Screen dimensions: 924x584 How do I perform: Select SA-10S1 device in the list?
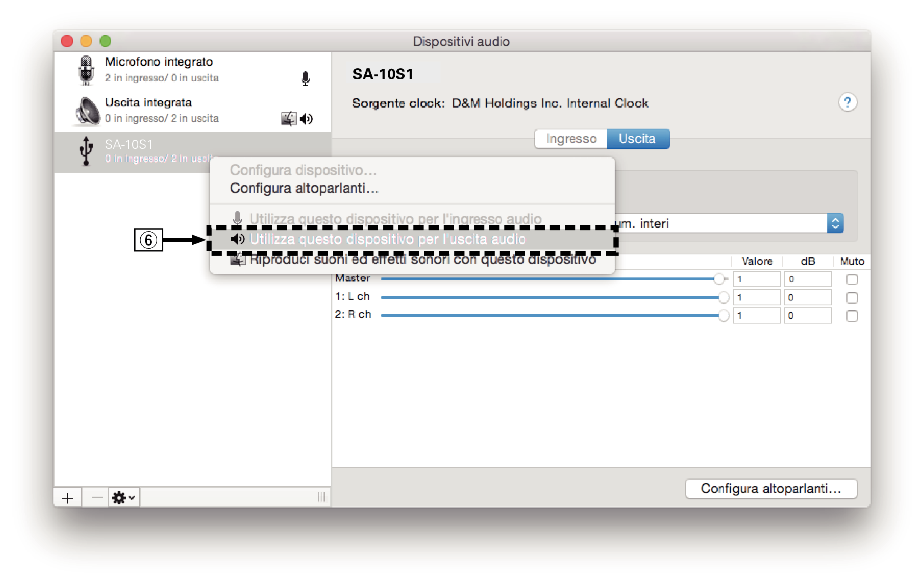(192, 152)
